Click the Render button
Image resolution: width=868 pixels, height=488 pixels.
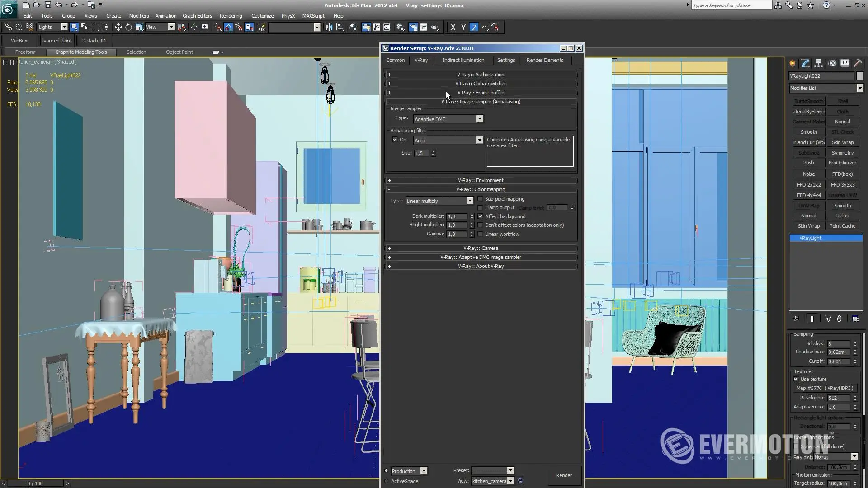click(564, 475)
